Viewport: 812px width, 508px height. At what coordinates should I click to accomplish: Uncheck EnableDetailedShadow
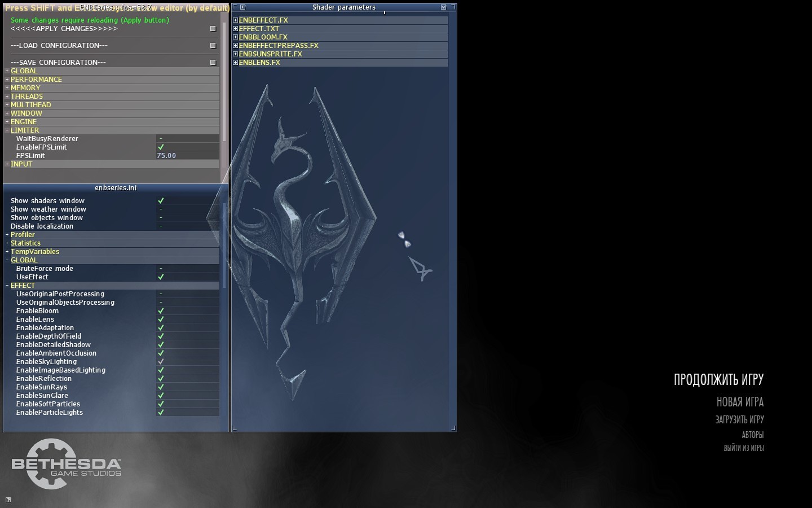pos(161,345)
